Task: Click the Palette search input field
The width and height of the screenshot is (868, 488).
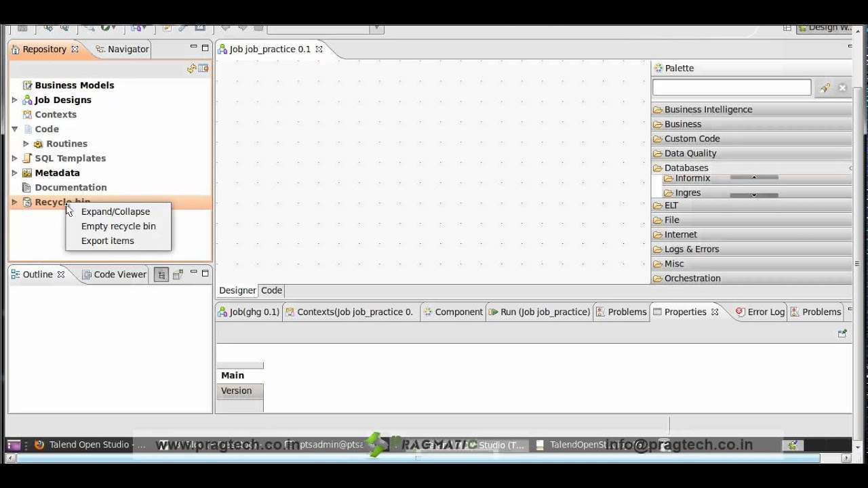Action: pyautogui.click(x=731, y=87)
